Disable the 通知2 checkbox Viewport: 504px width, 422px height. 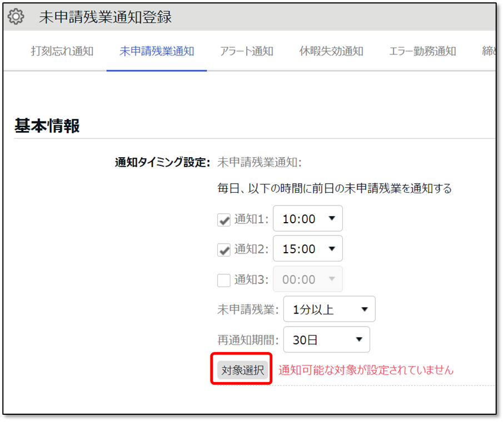224,250
